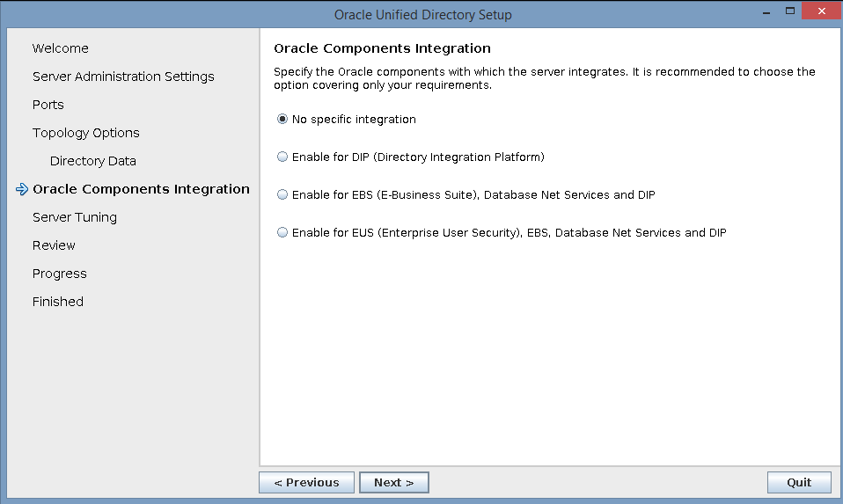
Task: Open Topology Options step
Action: (86, 133)
